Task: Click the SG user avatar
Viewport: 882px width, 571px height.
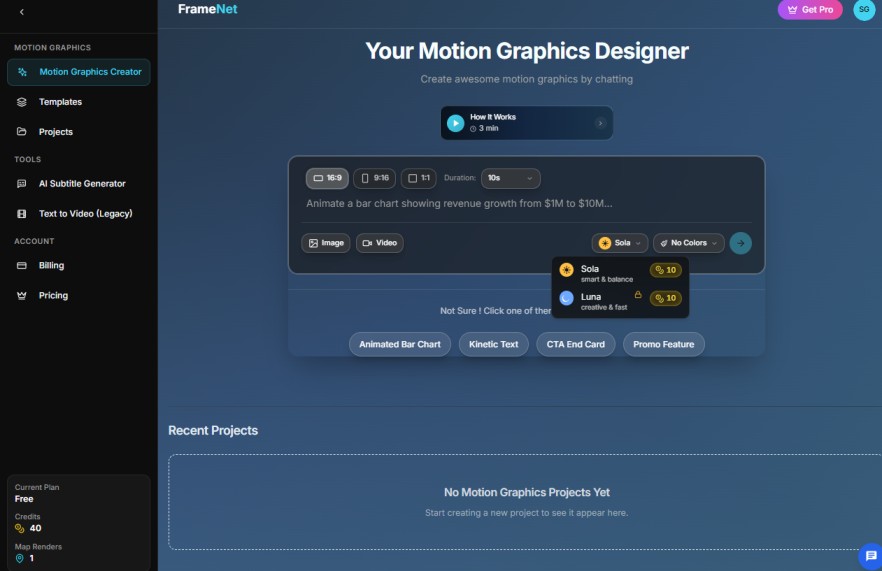Action: pyautogui.click(x=862, y=10)
